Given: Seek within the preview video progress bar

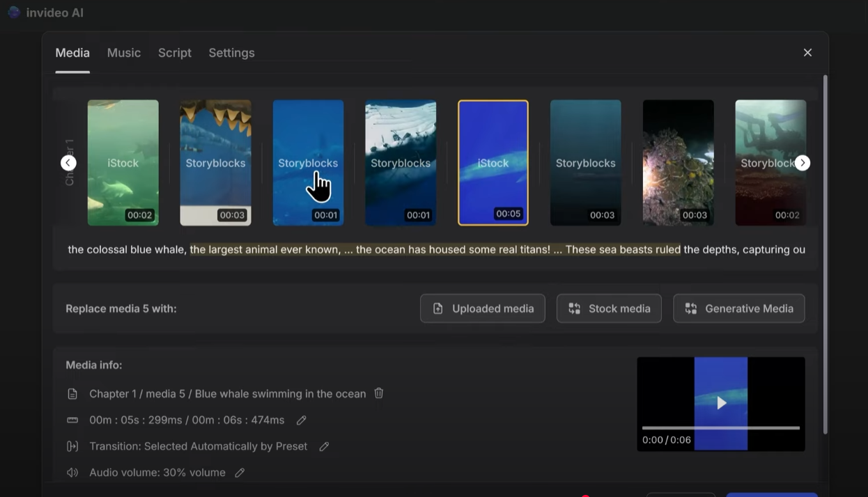Looking at the screenshot, I should [720, 427].
